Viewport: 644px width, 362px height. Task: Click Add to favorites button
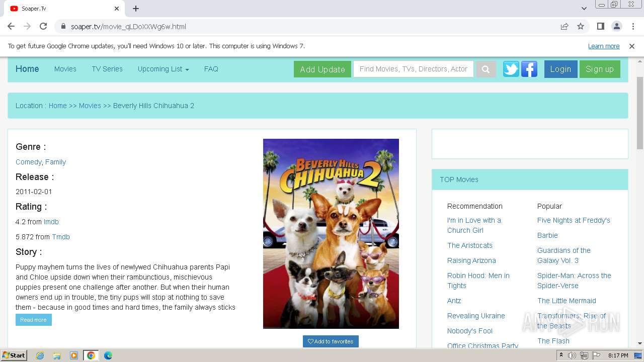(x=331, y=341)
